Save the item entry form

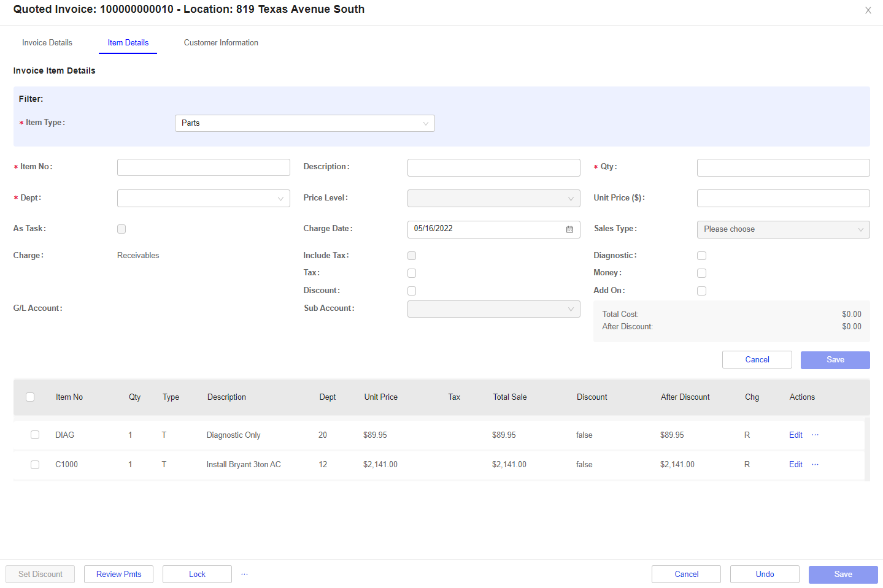click(x=835, y=360)
